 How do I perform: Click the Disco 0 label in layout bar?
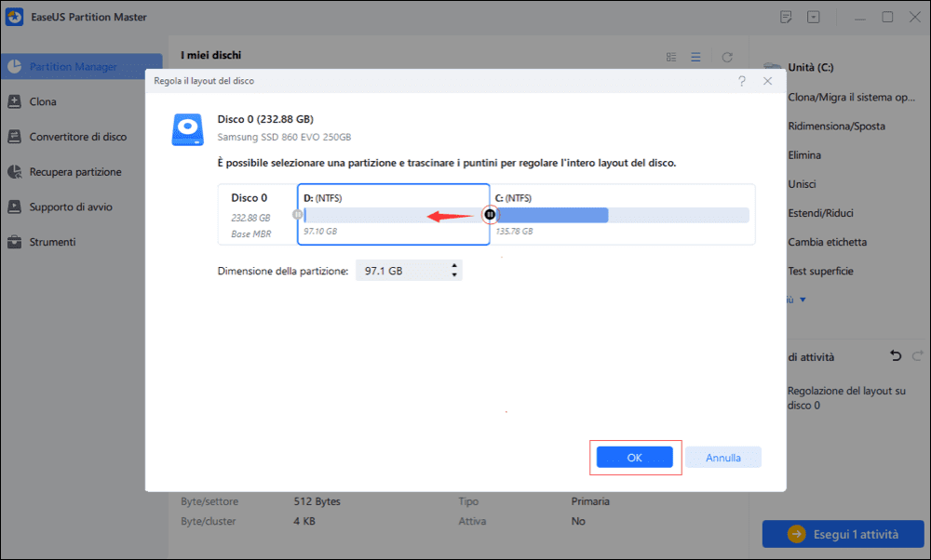tap(249, 197)
